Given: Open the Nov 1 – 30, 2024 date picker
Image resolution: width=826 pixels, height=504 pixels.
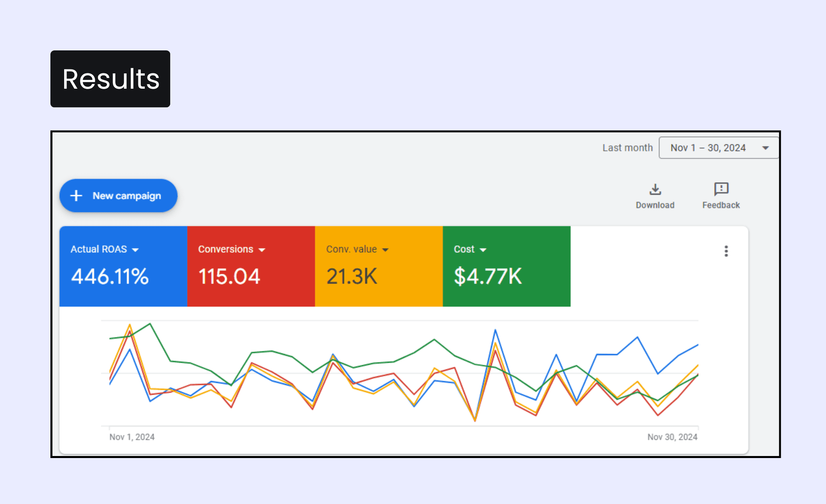Looking at the screenshot, I should coord(708,148).
